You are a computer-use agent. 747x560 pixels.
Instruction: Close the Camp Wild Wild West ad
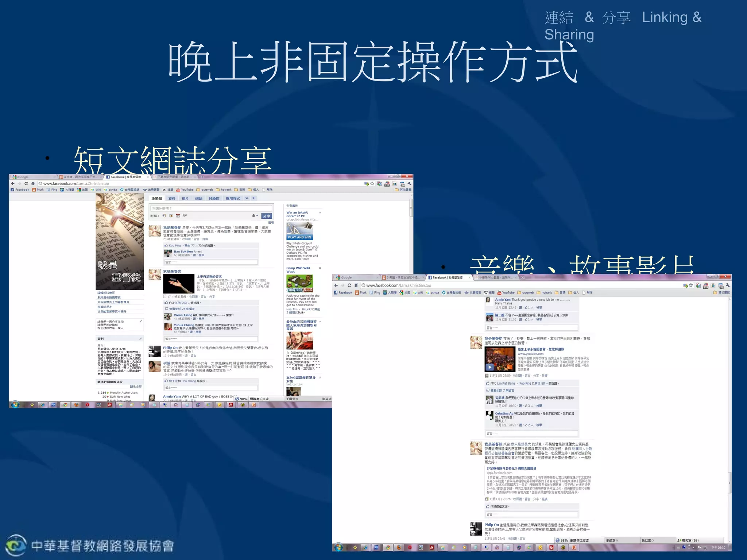pyautogui.click(x=320, y=268)
